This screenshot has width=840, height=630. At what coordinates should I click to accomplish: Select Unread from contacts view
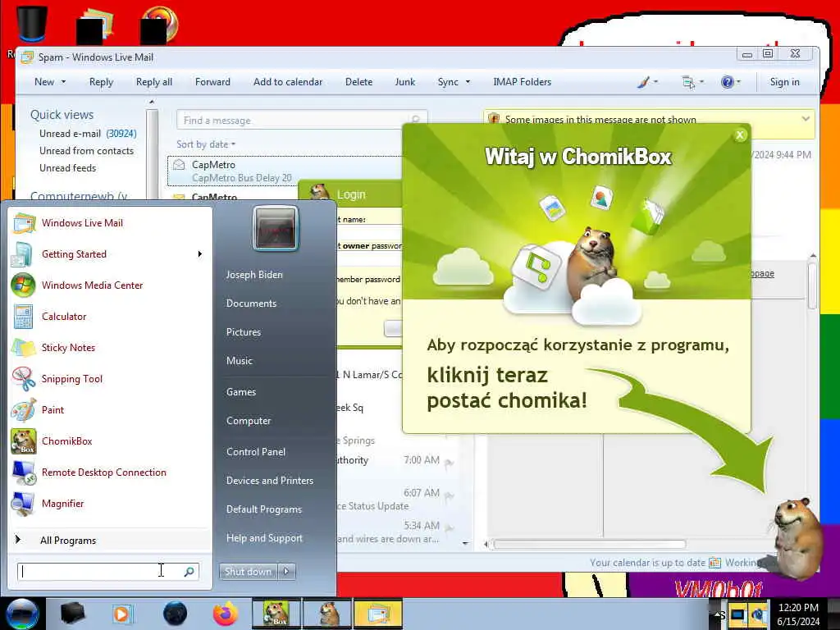[x=86, y=151]
